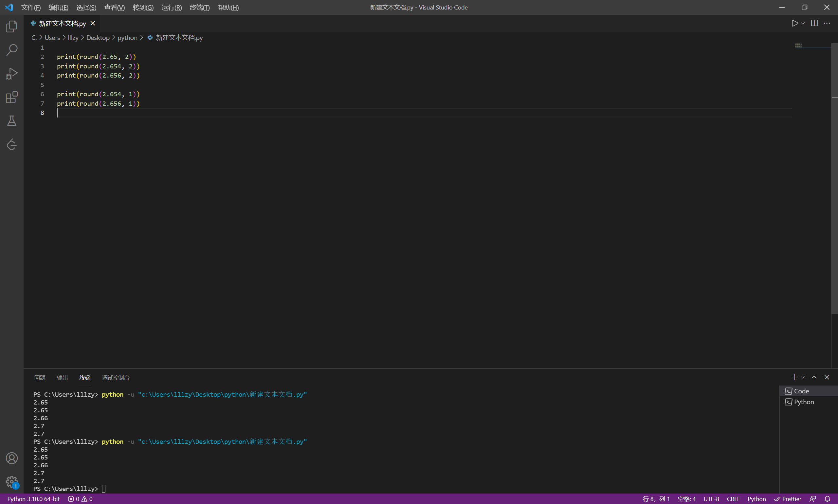Open the Explorer view in activity bar
Image resolution: width=838 pixels, height=504 pixels.
[11, 27]
